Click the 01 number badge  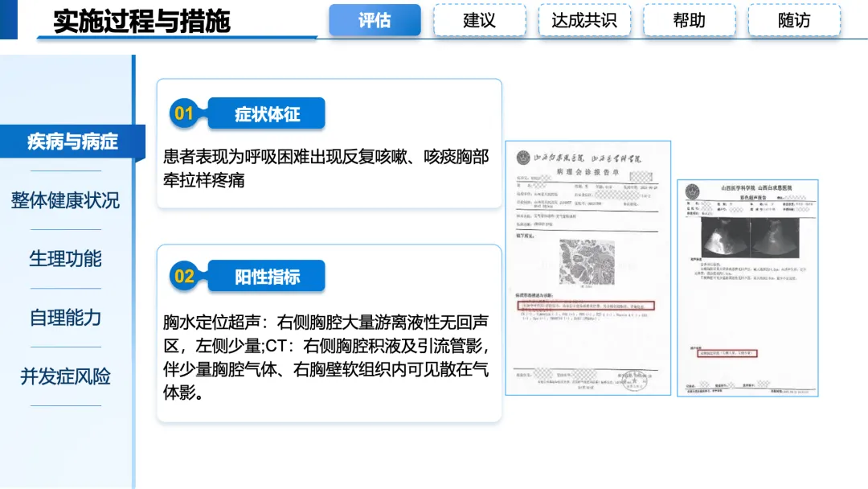(x=184, y=113)
